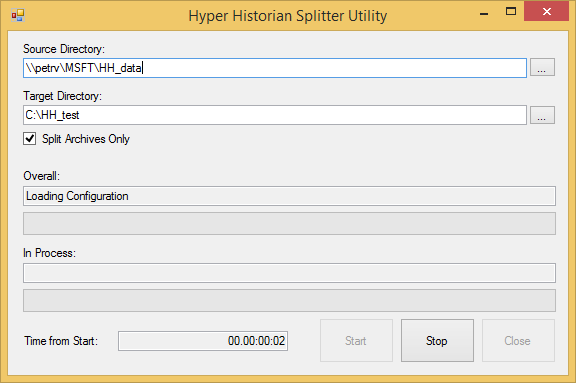Click the Hyper Historian Splitter Utility title bar
The width and height of the screenshot is (578, 385).
pos(288,16)
